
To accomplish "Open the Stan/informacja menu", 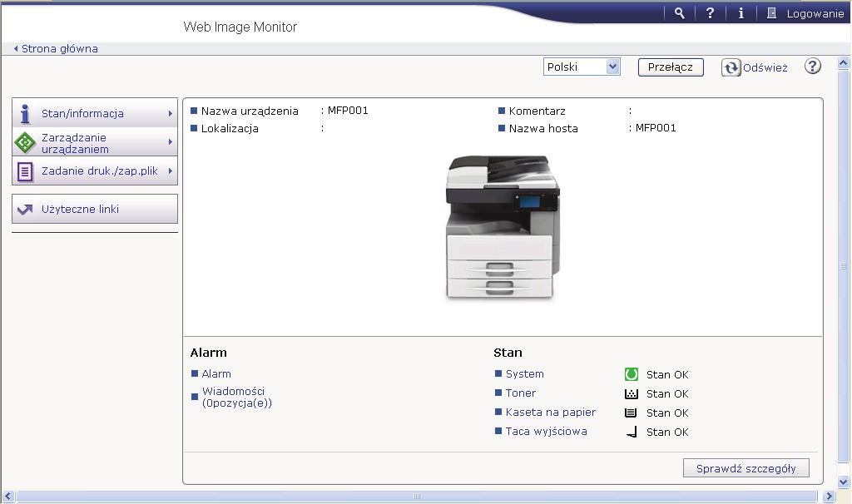I will click(95, 113).
